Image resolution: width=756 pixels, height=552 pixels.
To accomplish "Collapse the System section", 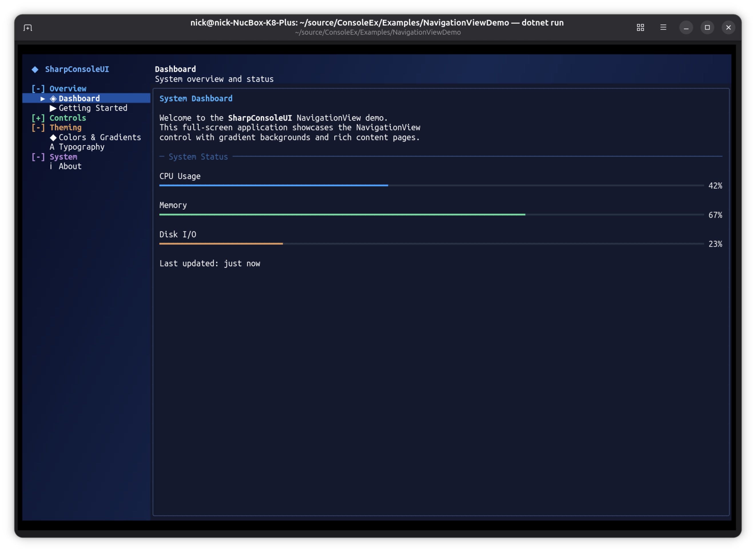I will (38, 156).
